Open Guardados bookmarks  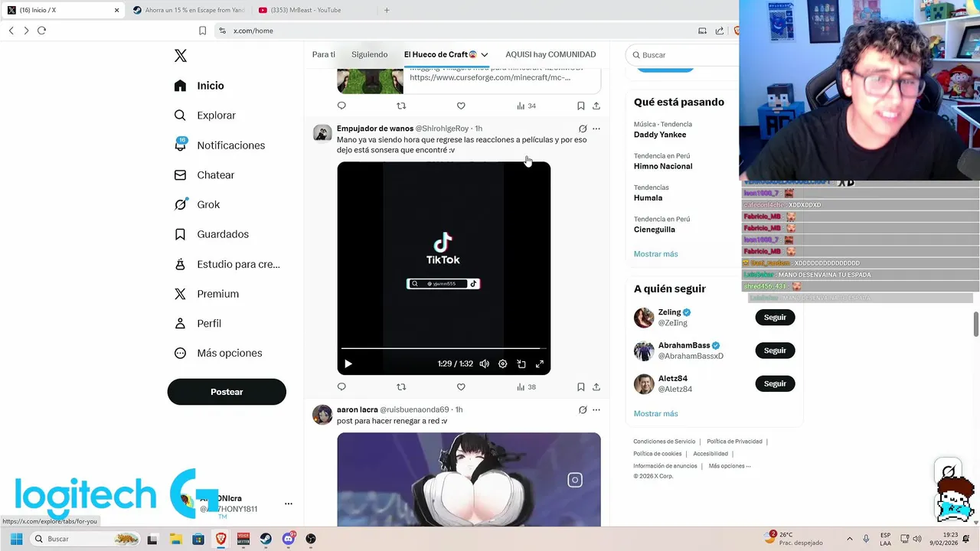point(211,234)
